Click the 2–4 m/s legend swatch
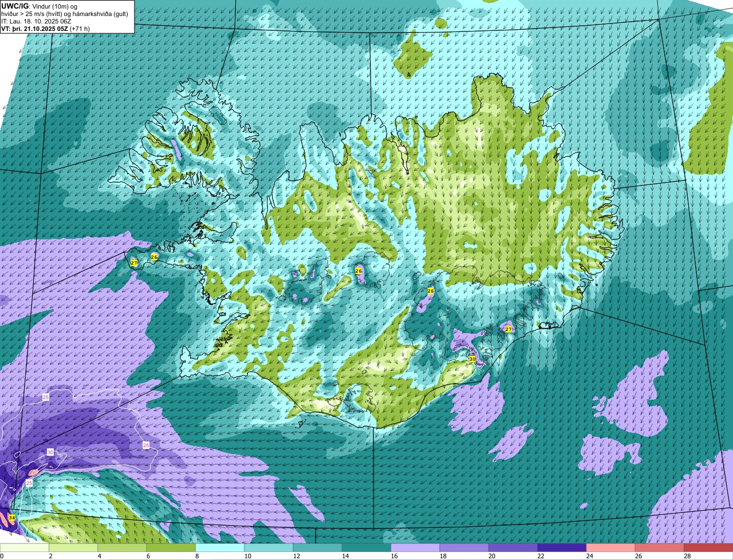The height and width of the screenshot is (560, 733). click(73, 547)
